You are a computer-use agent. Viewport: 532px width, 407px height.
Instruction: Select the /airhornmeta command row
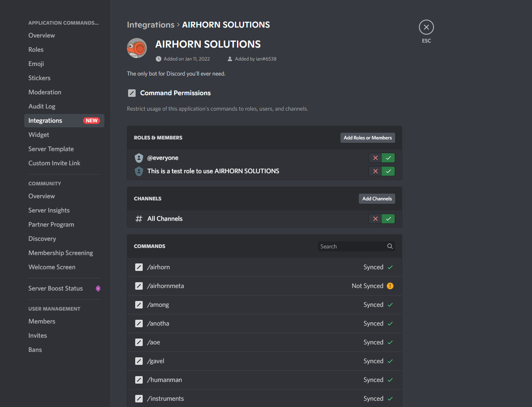pyautogui.click(x=265, y=286)
